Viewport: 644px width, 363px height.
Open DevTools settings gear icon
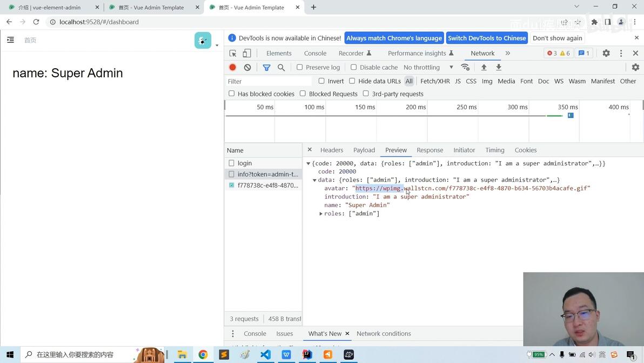tap(606, 53)
